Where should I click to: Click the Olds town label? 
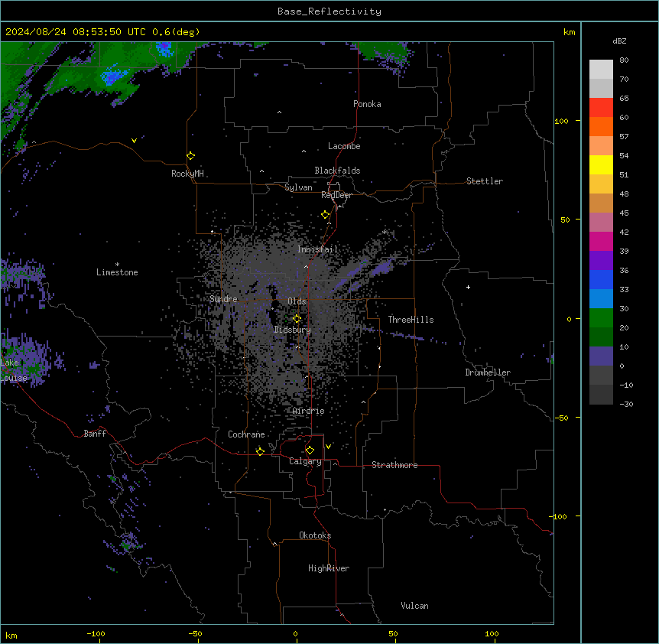click(297, 301)
